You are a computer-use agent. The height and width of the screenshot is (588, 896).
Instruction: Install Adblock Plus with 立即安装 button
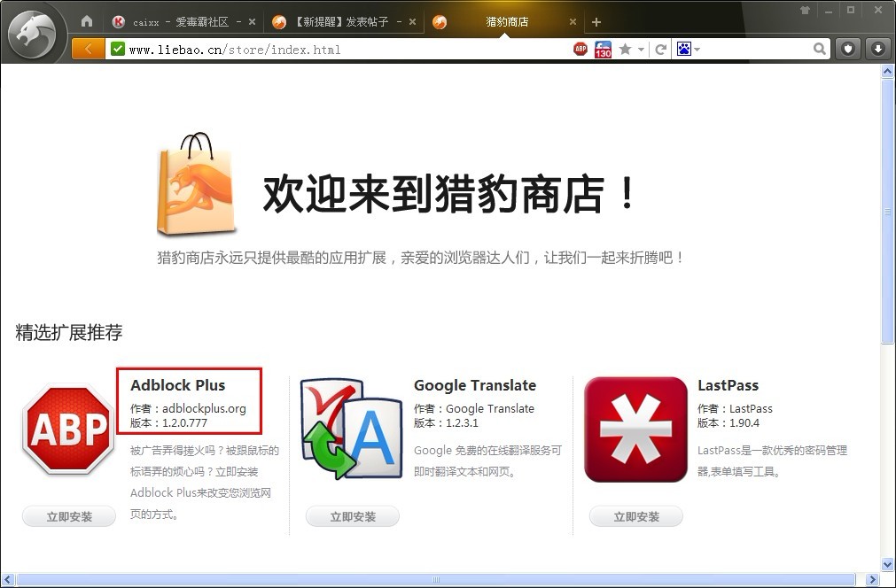pyautogui.click(x=69, y=516)
